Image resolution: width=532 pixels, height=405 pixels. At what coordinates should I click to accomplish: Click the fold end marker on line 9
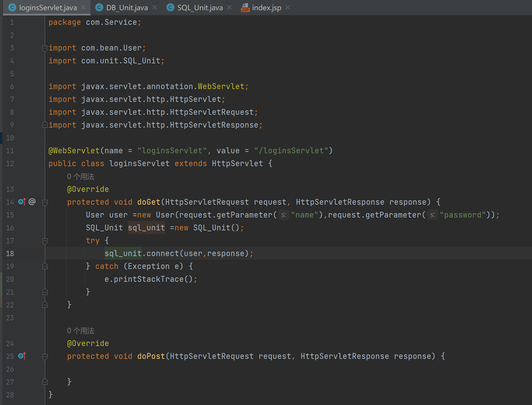(x=45, y=125)
